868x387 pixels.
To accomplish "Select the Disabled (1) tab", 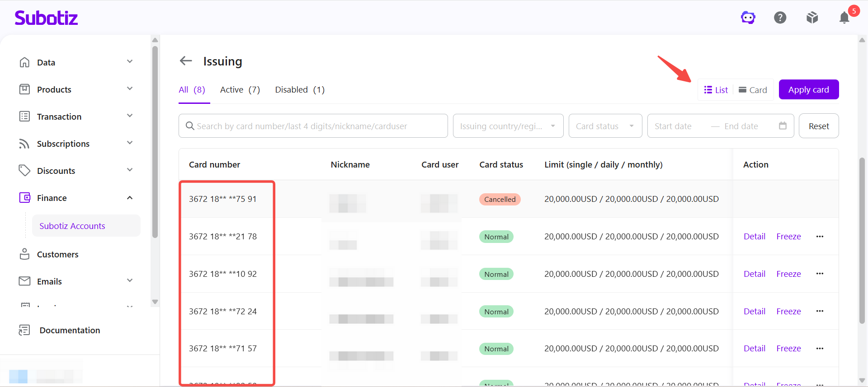I will [x=300, y=90].
